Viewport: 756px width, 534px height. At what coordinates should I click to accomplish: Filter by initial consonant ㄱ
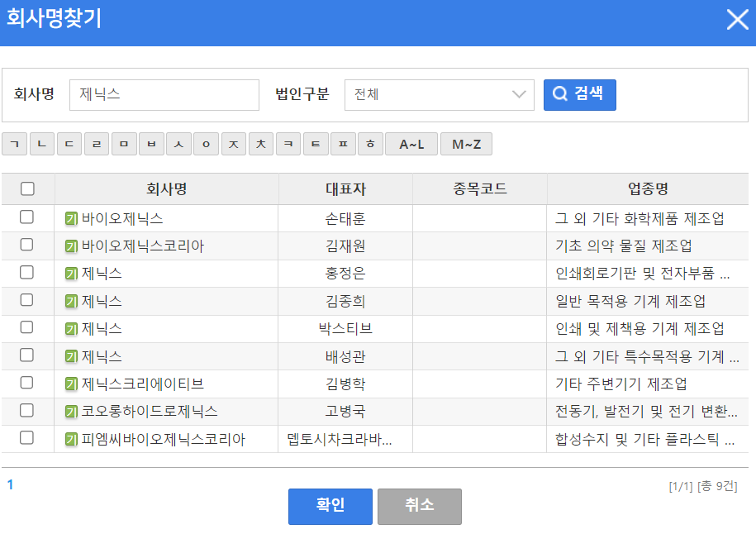tap(15, 144)
